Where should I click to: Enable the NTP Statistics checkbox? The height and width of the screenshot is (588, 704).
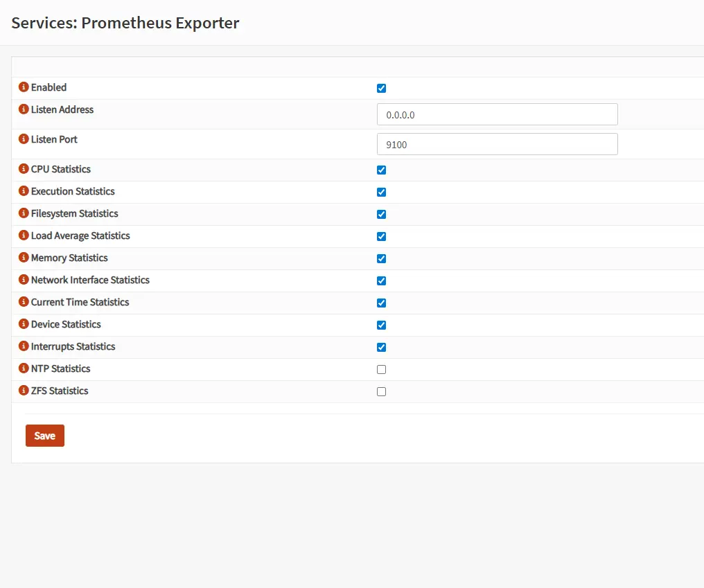pyautogui.click(x=381, y=369)
